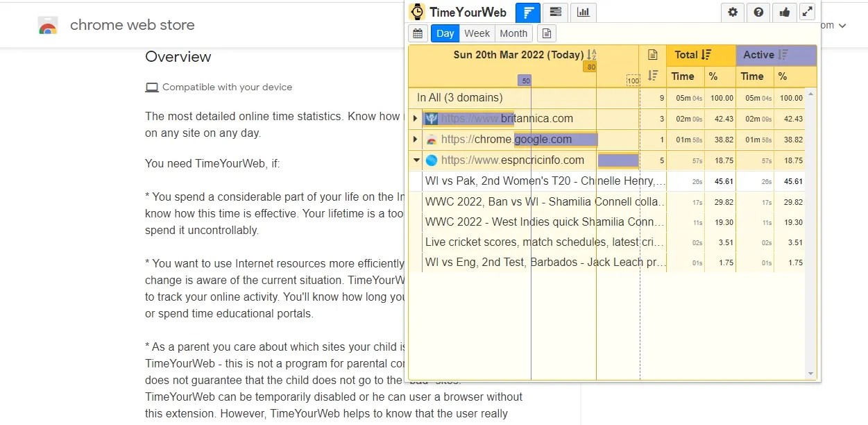
Task: Toggle sort order on the Active column
Action: coord(783,54)
